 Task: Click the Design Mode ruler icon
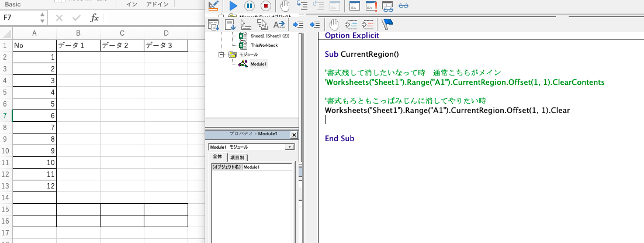point(213,5)
